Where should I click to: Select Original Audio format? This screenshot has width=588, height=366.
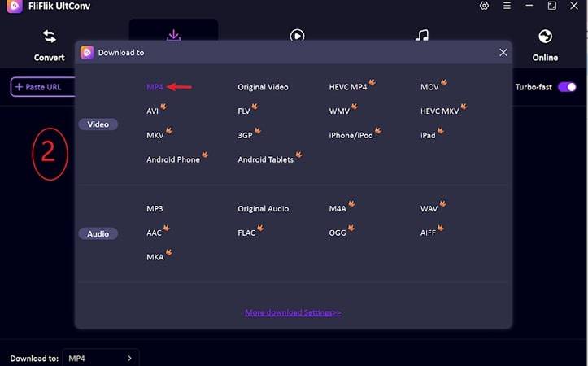(x=263, y=208)
